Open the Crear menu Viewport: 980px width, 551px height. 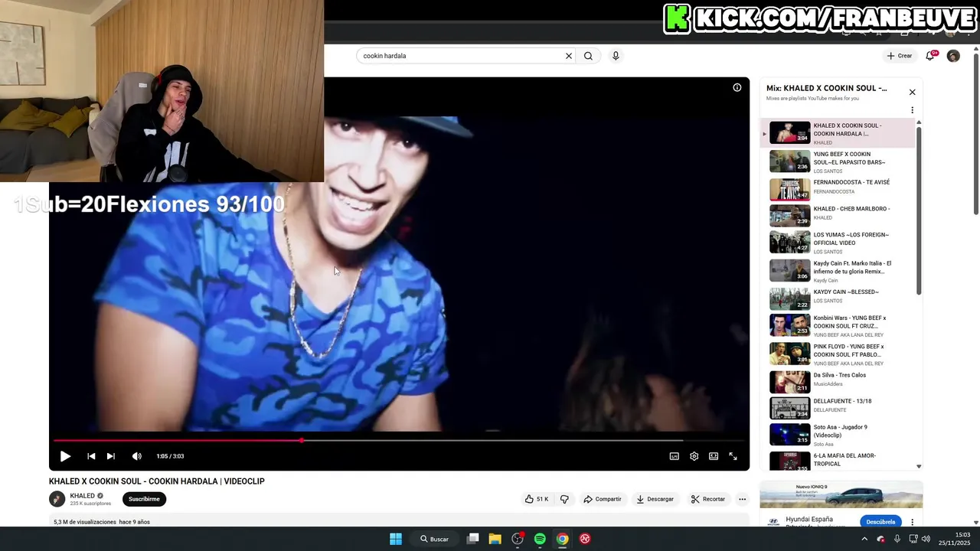click(900, 56)
